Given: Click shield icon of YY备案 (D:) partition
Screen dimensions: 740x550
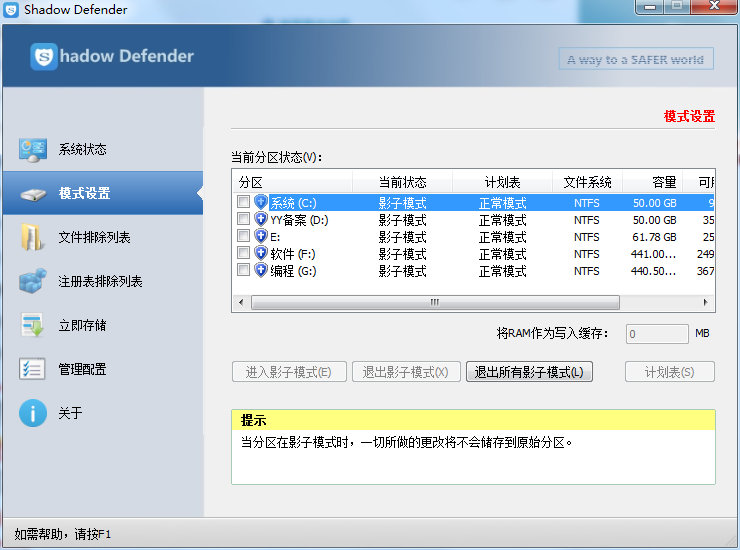Looking at the screenshot, I should [261, 219].
